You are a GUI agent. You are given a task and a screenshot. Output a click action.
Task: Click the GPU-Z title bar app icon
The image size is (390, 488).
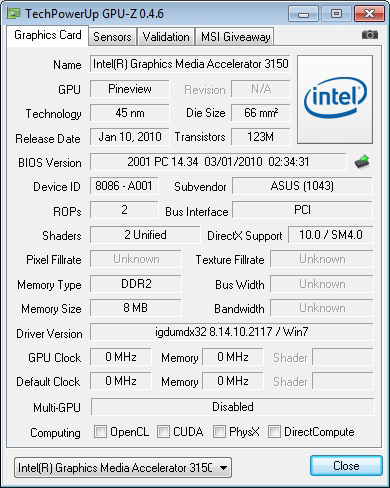tap(14, 14)
